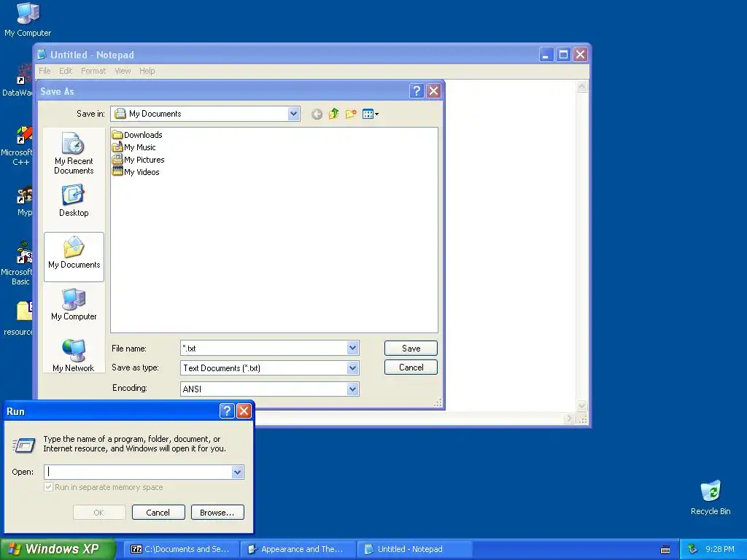Click Browse... in the Run dialog

pyautogui.click(x=217, y=513)
